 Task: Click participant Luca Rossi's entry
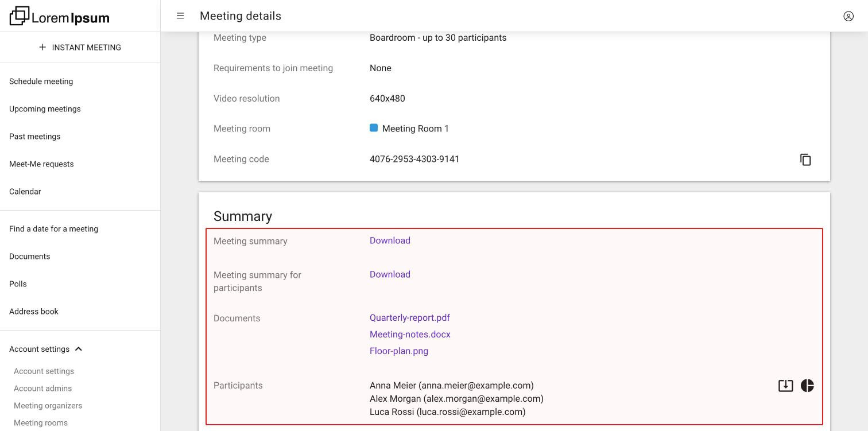tap(448, 412)
